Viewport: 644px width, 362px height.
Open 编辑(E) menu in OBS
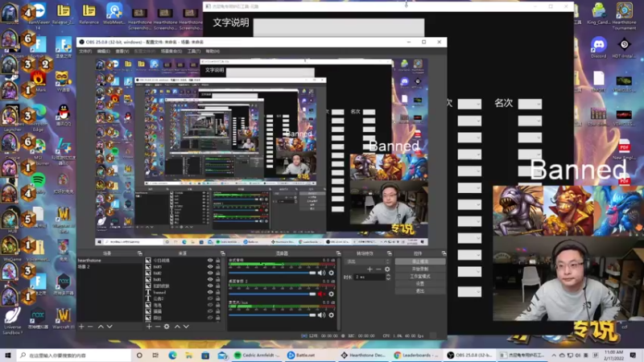point(104,51)
